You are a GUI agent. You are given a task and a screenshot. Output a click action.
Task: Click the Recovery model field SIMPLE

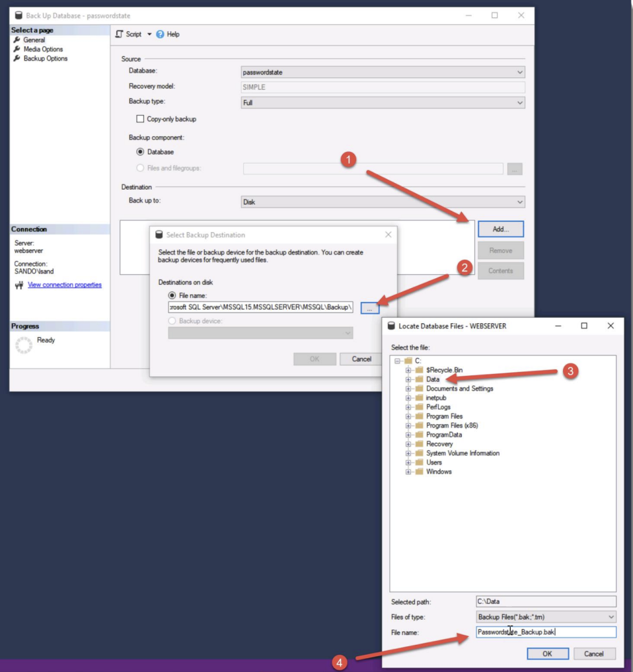[x=383, y=87]
